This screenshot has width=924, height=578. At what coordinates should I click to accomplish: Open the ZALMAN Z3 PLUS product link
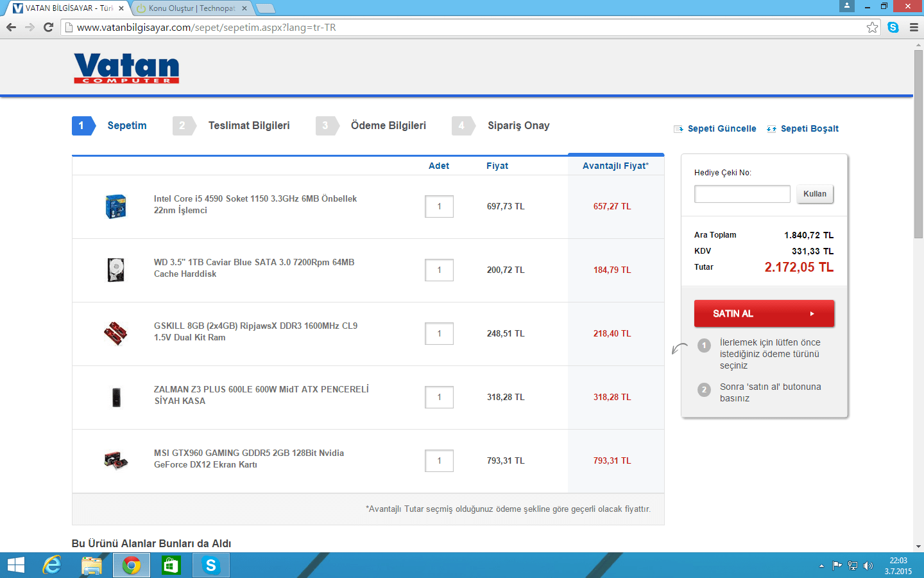[261, 395]
